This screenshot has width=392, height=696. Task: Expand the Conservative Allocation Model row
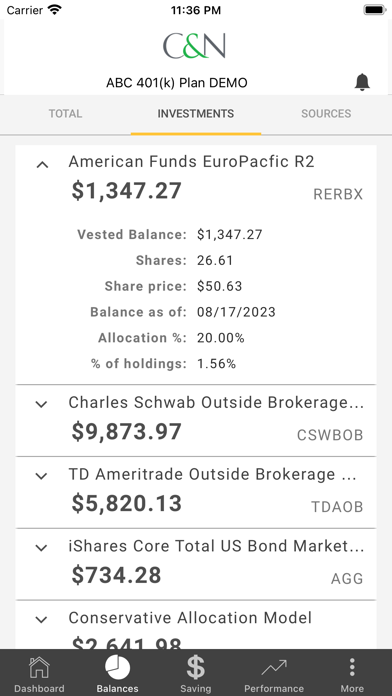coord(41,620)
